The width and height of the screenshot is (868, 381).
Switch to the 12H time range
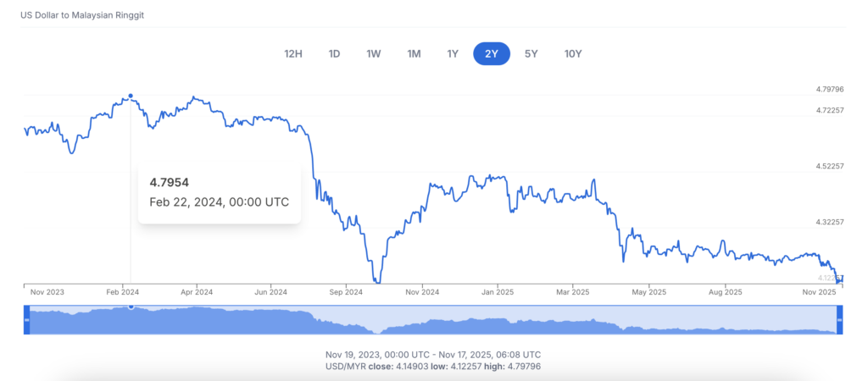(x=293, y=54)
